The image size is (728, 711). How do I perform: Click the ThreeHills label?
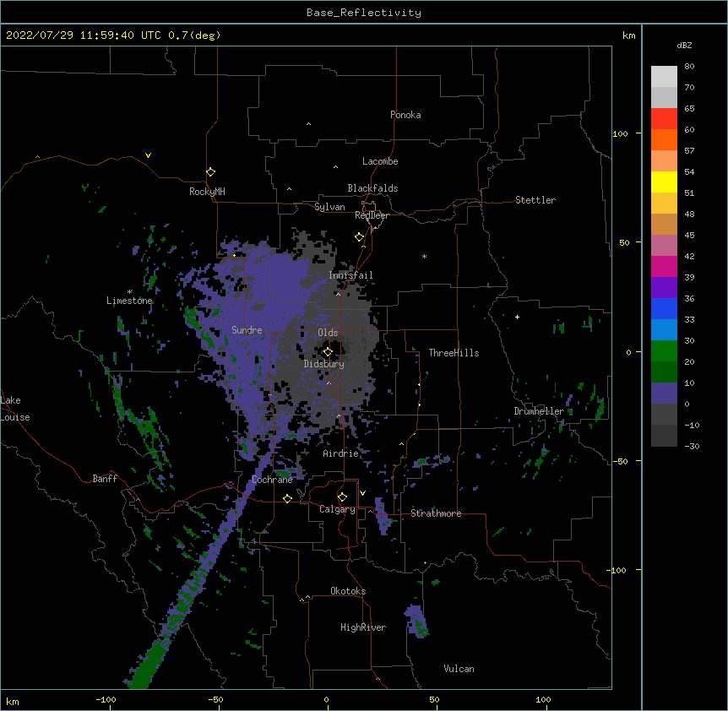[x=454, y=353]
